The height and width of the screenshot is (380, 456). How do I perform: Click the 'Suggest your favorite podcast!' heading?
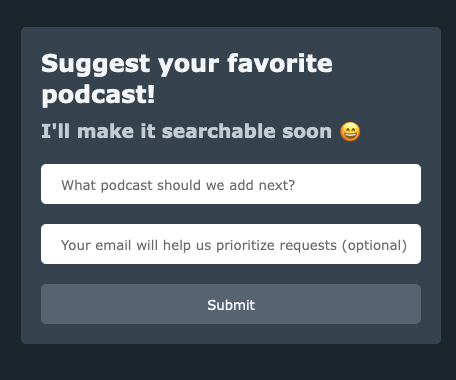(x=187, y=79)
